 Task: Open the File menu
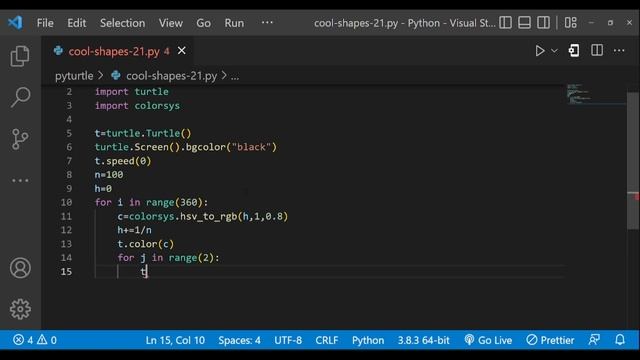pos(45,23)
